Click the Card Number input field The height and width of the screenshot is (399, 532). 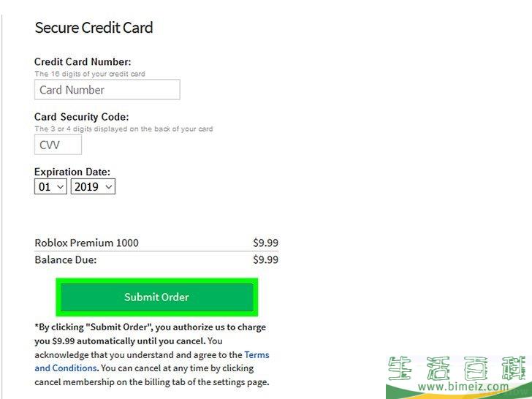coord(107,90)
